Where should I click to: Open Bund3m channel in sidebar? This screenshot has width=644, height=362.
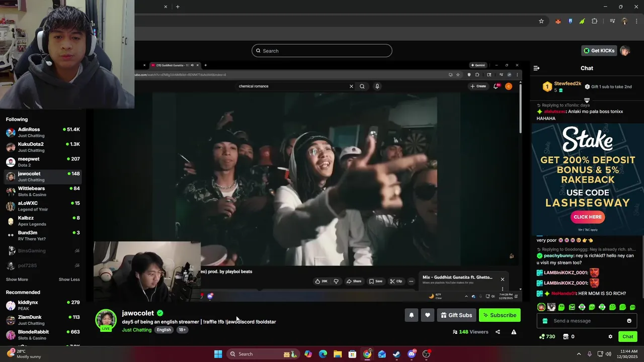(43, 235)
